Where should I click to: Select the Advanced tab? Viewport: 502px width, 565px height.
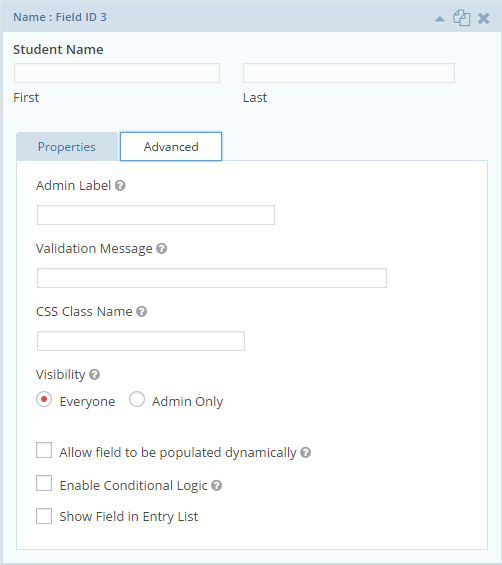[171, 147]
